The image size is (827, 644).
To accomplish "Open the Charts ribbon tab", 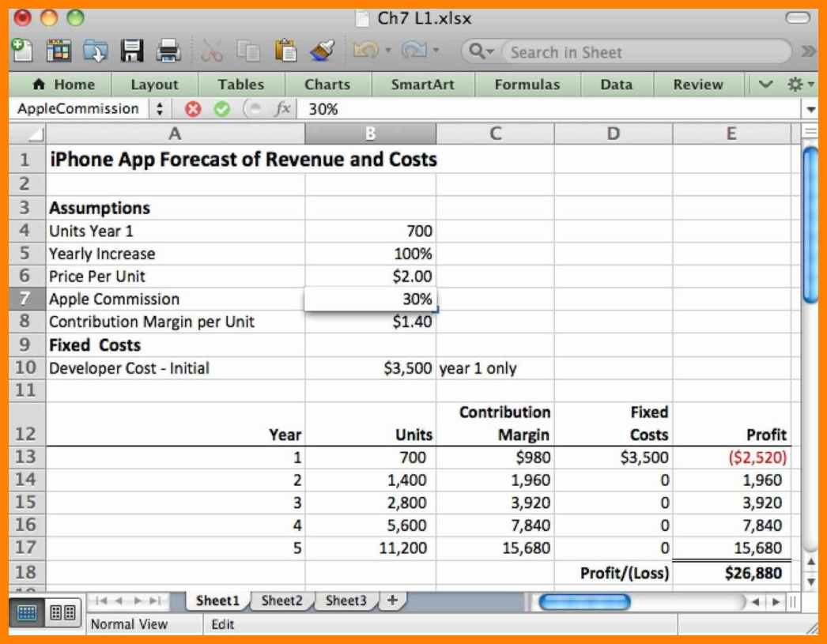I will coord(327,85).
